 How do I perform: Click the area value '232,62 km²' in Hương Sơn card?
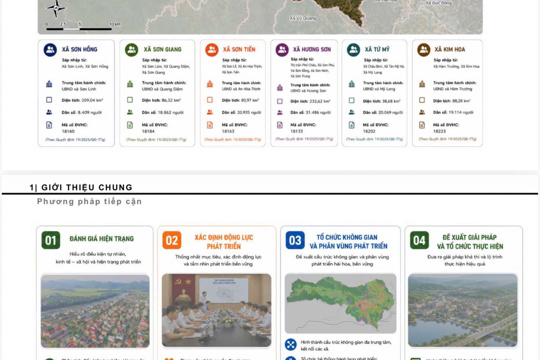[x=320, y=101]
